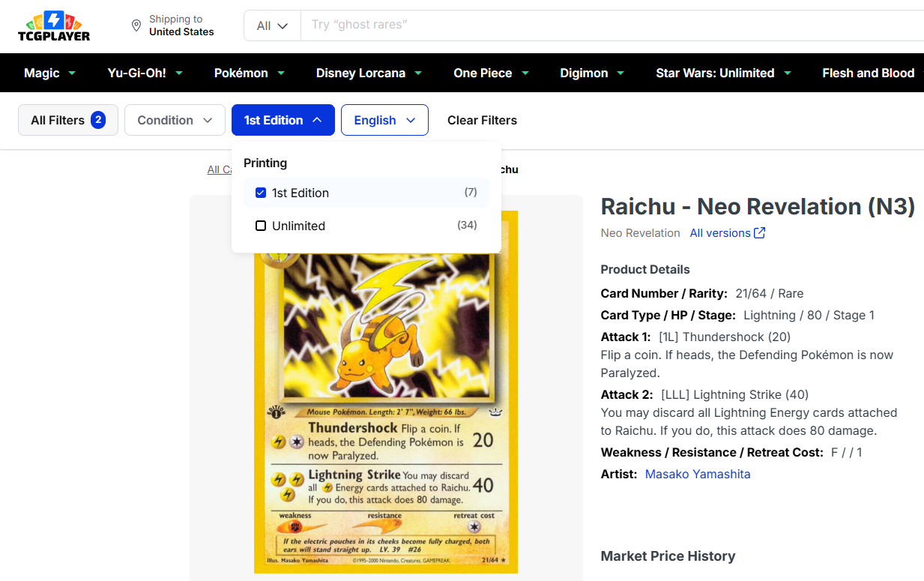Open the Yu-Gi-Oh! navigation item
The width and height of the screenshot is (924, 581).
(x=136, y=73)
